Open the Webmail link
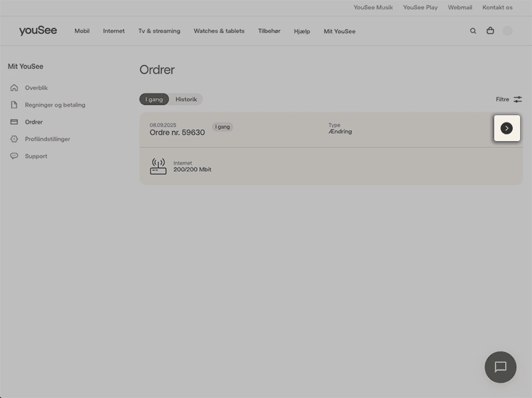 460,7
